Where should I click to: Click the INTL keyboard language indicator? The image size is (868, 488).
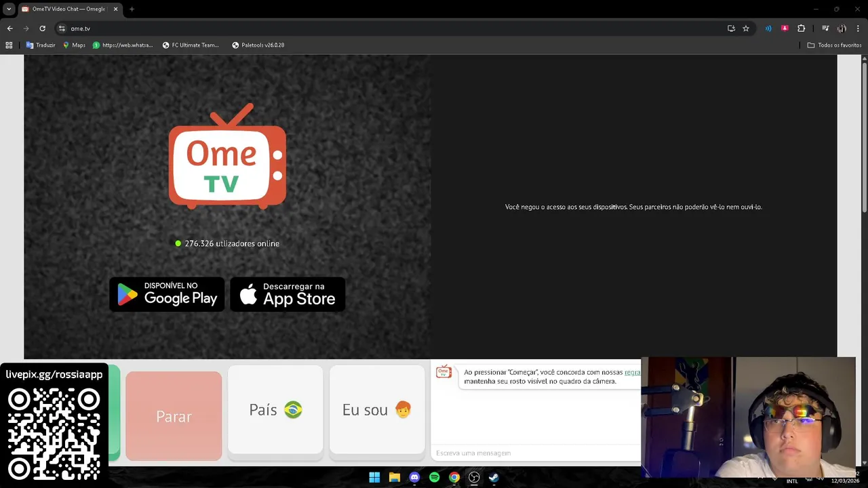792,481
